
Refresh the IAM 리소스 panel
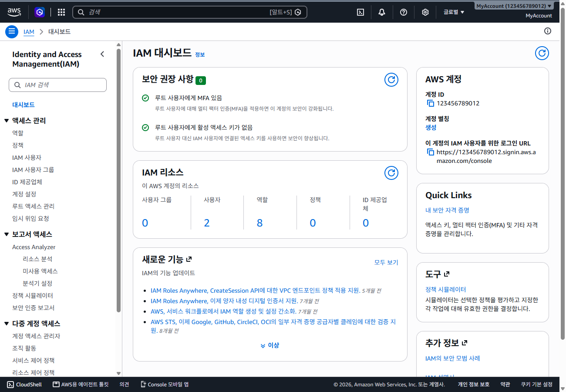[391, 173]
